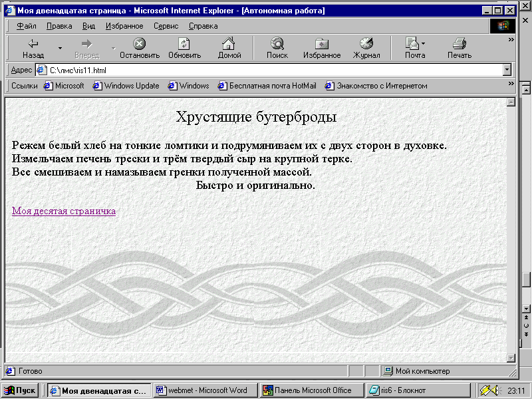The width and height of the screenshot is (532, 399).
Task: Open the Правка menu
Action: 59,26
